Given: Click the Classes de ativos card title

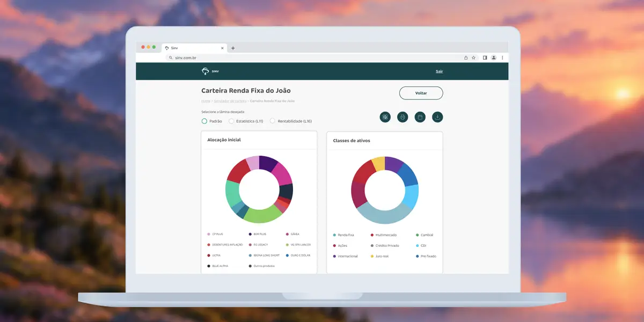Looking at the screenshot, I should (x=352, y=141).
